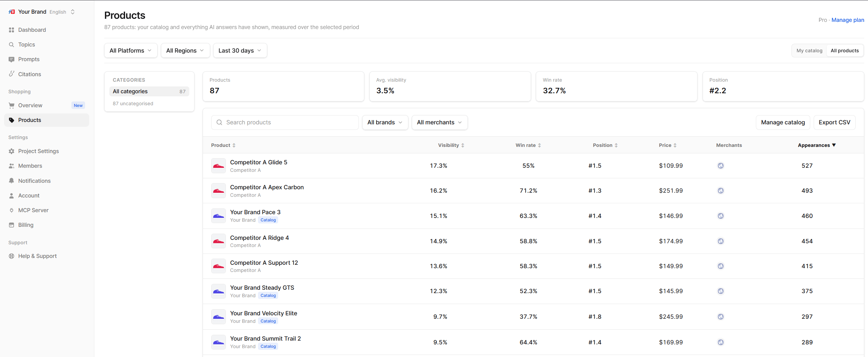Switch to My catalog view
Screen dimensions: 868x357
click(x=809, y=51)
